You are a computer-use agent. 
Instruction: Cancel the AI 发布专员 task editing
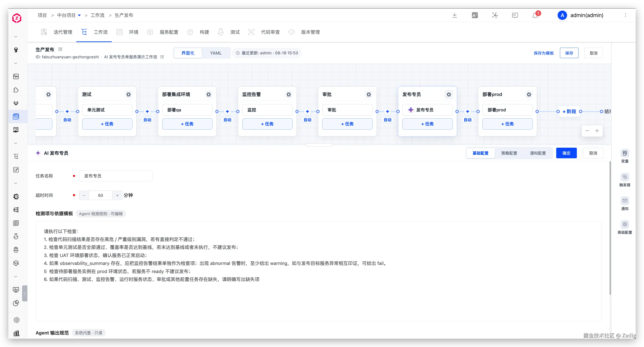tap(593, 153)
